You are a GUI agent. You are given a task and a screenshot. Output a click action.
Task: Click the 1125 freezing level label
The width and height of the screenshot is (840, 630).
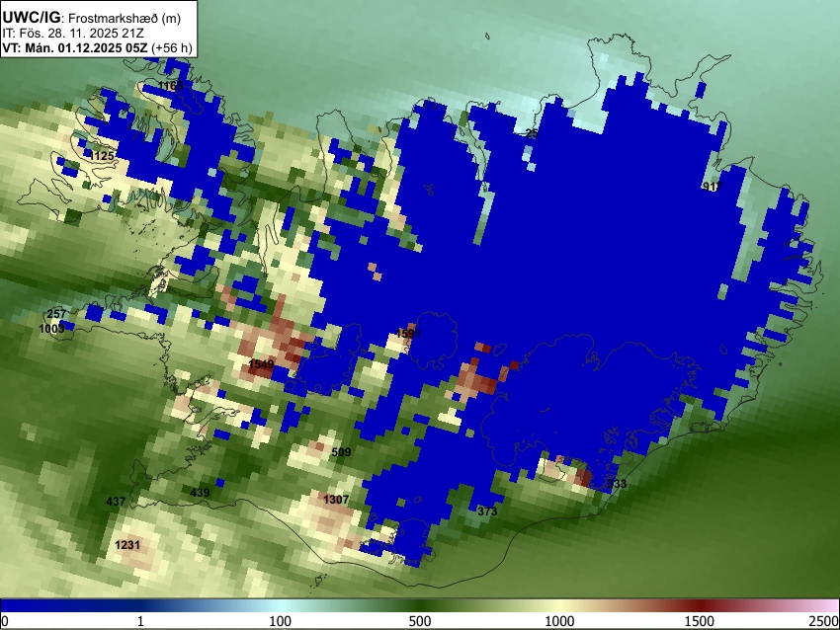(x=103, y=156)
